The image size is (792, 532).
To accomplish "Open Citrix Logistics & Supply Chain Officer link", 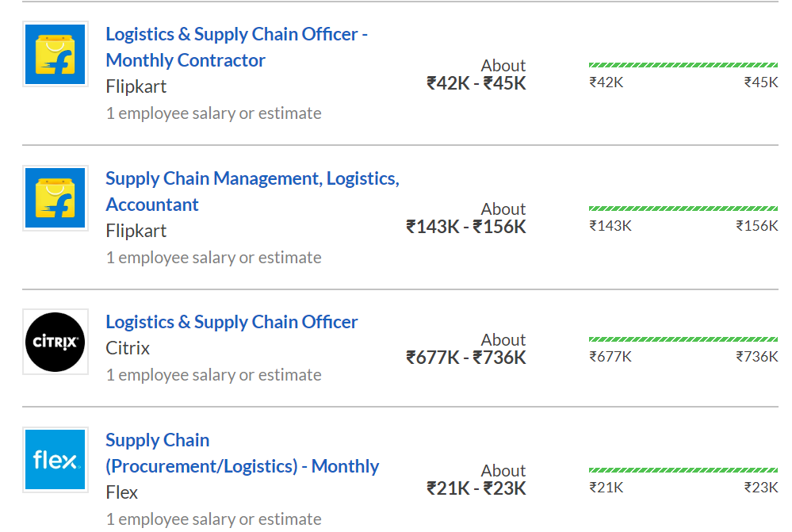I will [x=231, y=322].
